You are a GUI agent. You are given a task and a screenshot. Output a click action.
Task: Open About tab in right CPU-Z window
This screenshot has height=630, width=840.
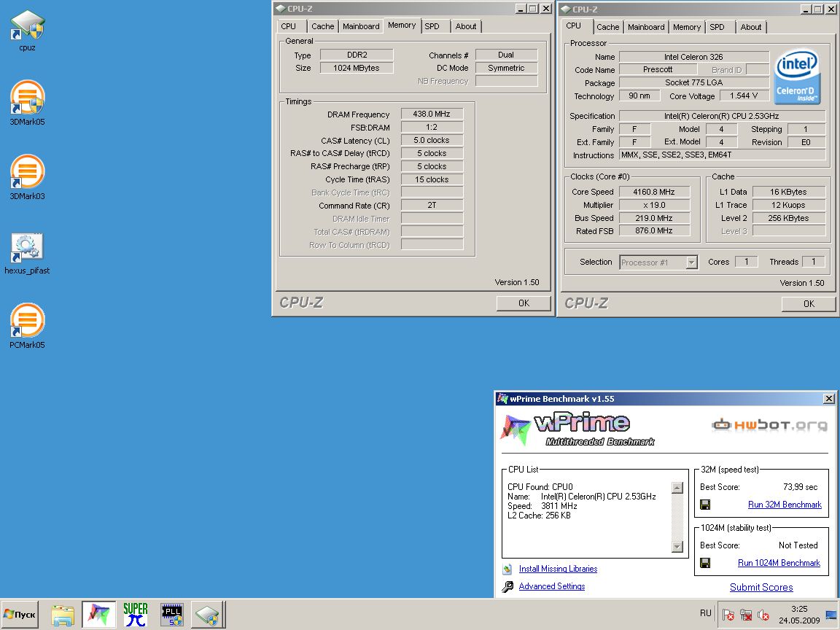pos(750,27)
